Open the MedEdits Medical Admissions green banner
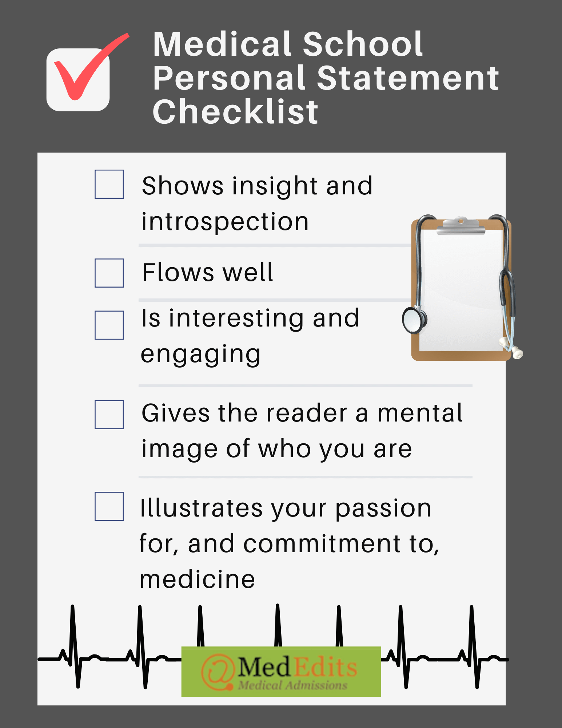Image resolution: width=562 pixels, height=728 pixels. coord(281,672)
